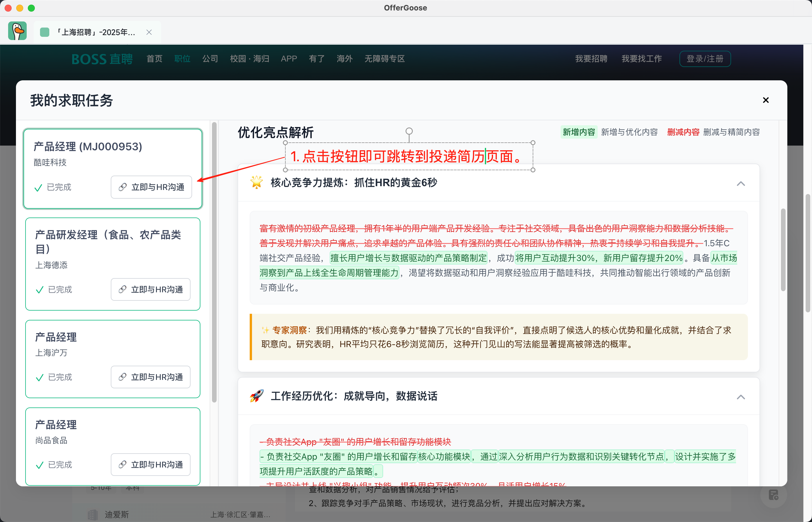Click 立即与HR沟通 for 上海沪万

151,377
